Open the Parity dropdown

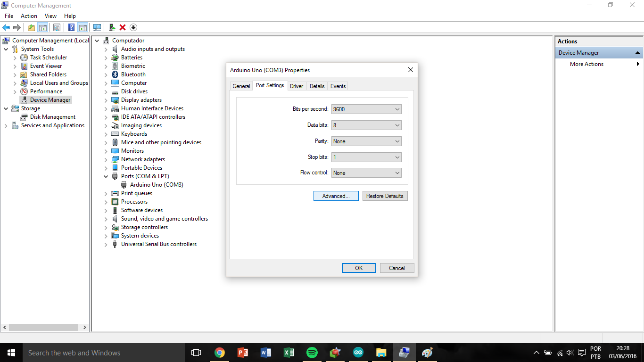366,141
